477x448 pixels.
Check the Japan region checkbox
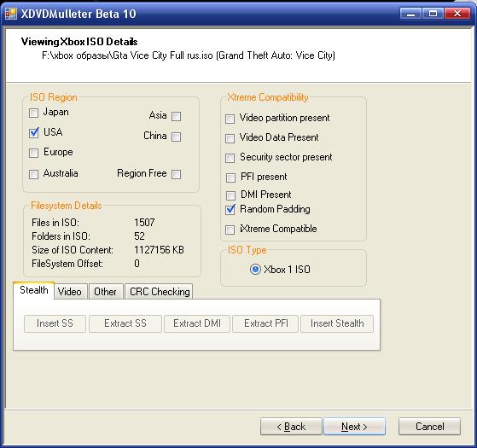pyautogui.click(x=33, y=113)
